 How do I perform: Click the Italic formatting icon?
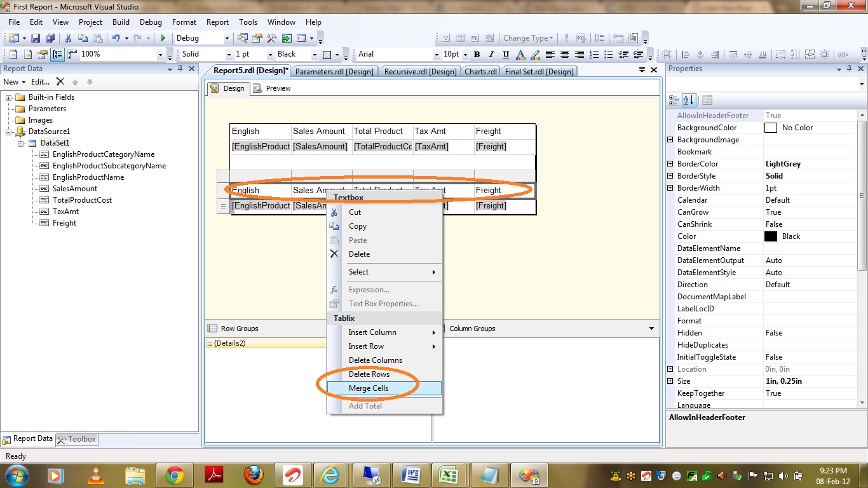click(x=491, y=55)
